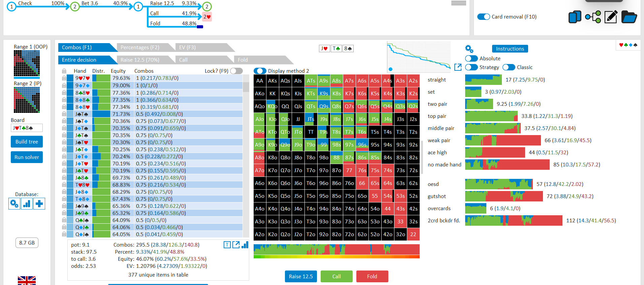
Task: Click green Call button below matrix
Action: pos(336,277)
